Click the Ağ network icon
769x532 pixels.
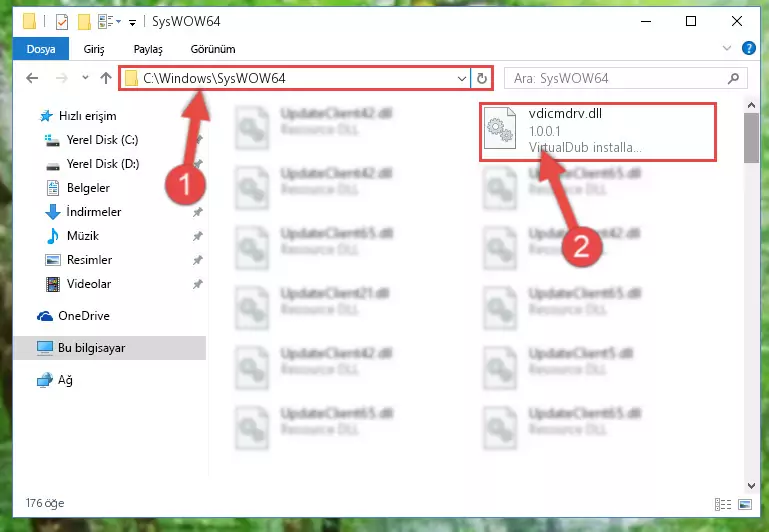click(x=45, y=380)
